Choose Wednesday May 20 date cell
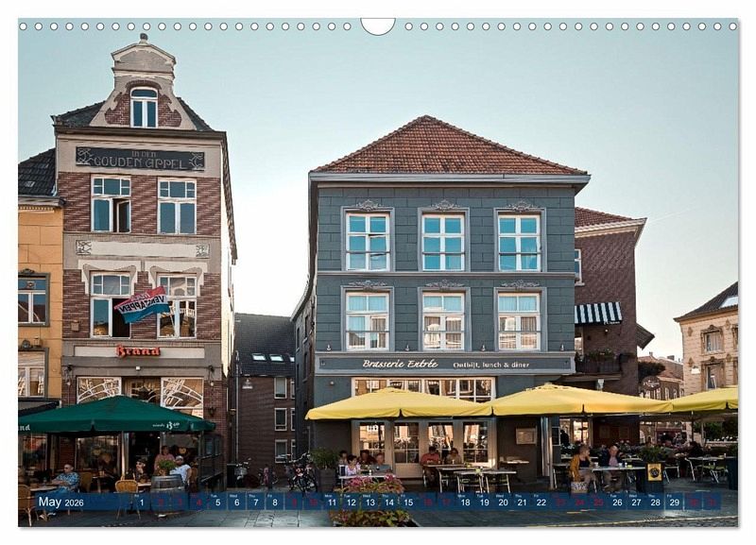Screen dimensions: 756x545 point(504,502)
